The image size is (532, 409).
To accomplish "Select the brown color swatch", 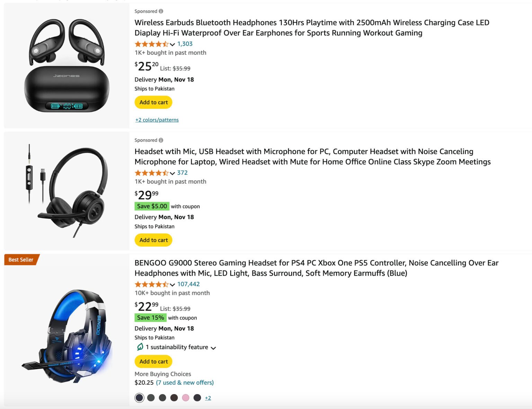I will (174, 398).
